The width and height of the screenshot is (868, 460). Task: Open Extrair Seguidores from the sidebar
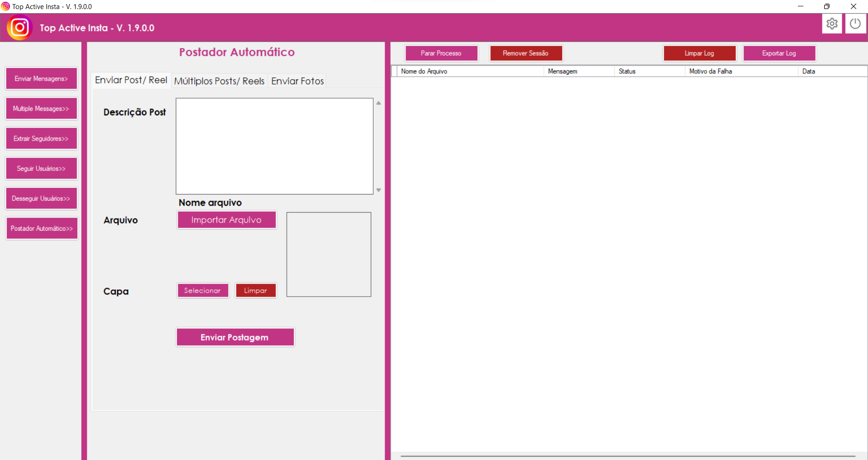[41, 138]
